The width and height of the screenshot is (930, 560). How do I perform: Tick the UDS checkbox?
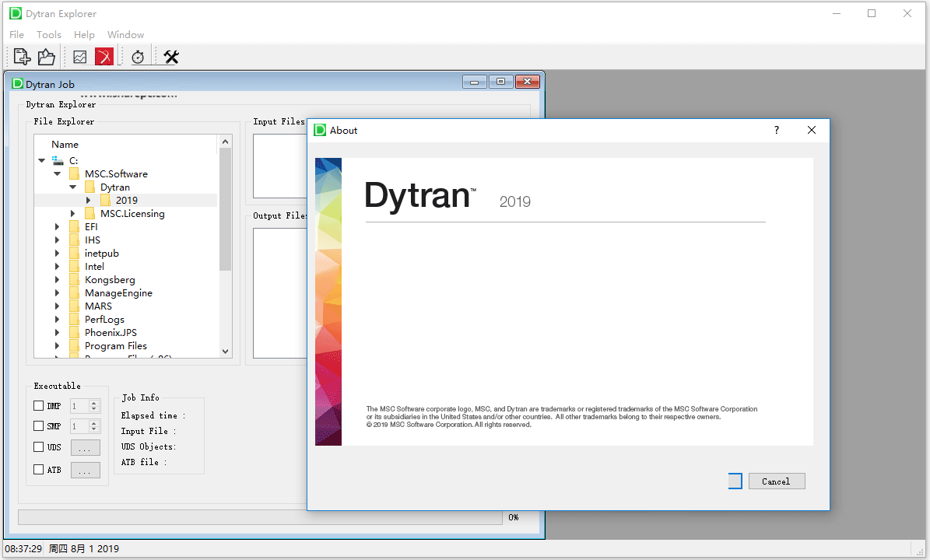tap(39, 446)
